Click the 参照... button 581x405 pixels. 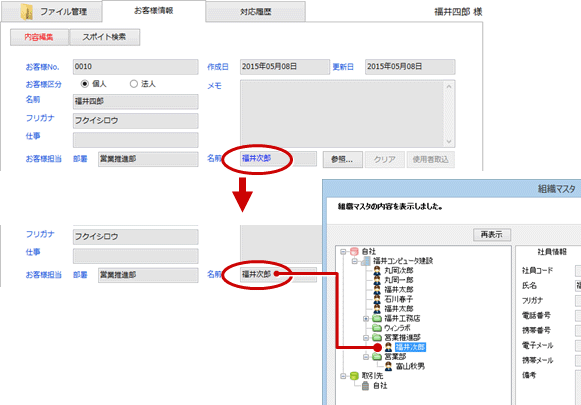pyautogui.click(x=342, y=159)
